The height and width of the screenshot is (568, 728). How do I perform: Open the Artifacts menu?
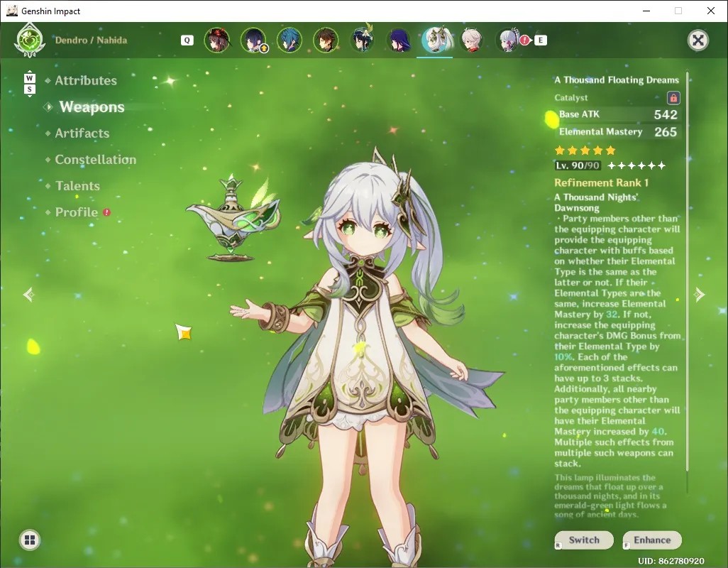[82, 133]
